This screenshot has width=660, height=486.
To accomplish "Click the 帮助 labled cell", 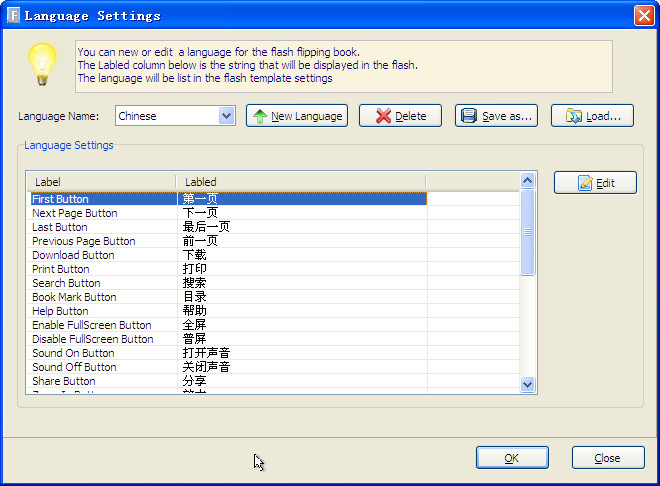I will point(302,311).
